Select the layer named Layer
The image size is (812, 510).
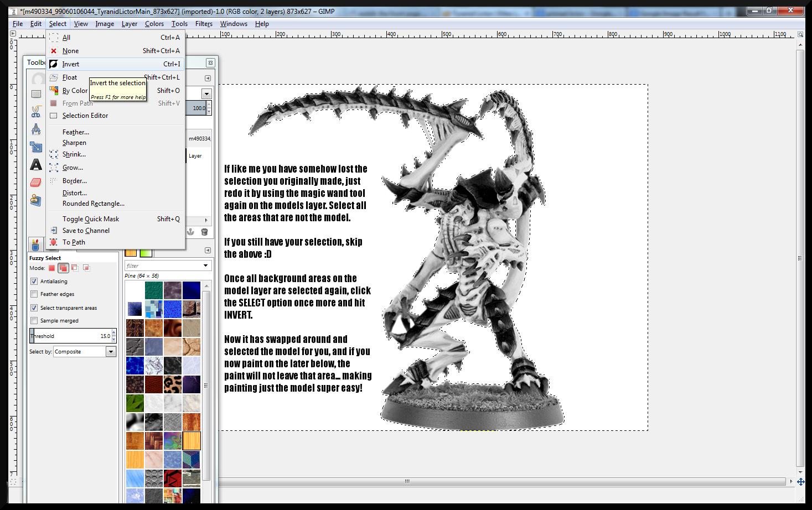coord(195,156)
